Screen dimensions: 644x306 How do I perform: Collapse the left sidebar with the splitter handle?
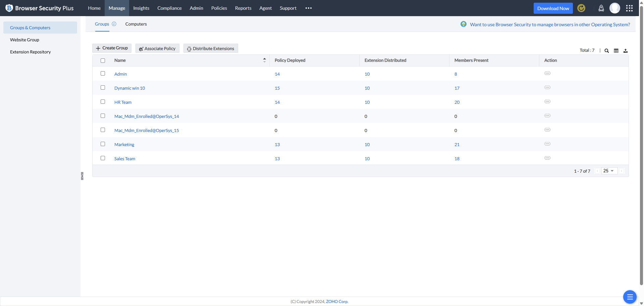pos(82,176)
